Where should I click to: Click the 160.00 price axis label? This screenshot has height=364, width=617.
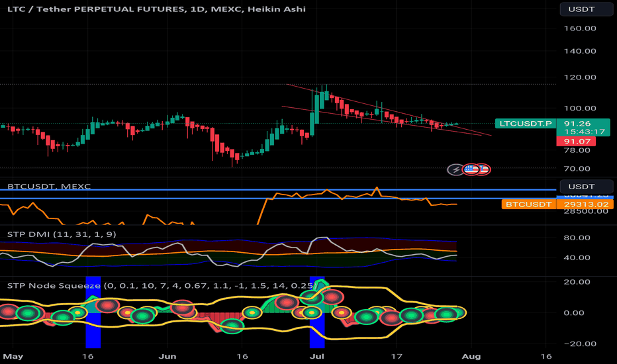pyautogui.click(x=580, y=28)
